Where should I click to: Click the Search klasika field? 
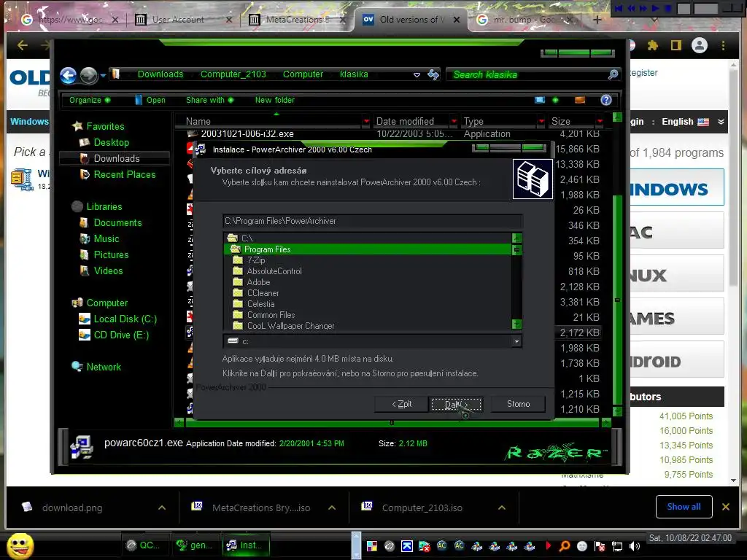click(x=527, y=75)
